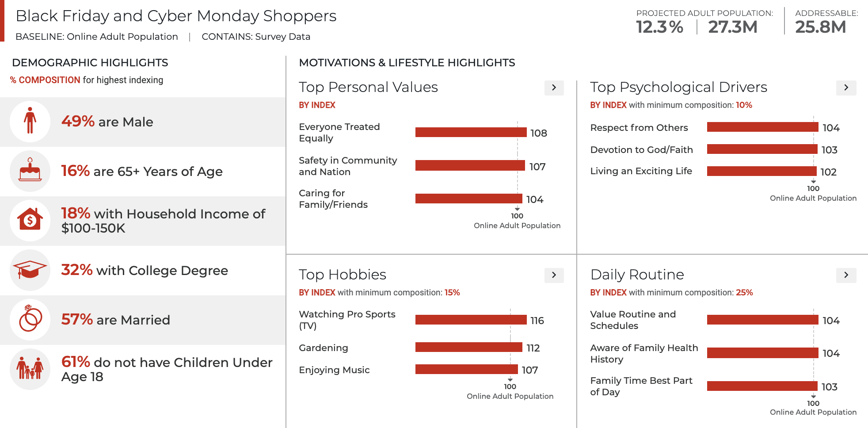Click the Devotion to God/Faith label
The height and width of the screenshot is (428, 868).
[641, 150]
